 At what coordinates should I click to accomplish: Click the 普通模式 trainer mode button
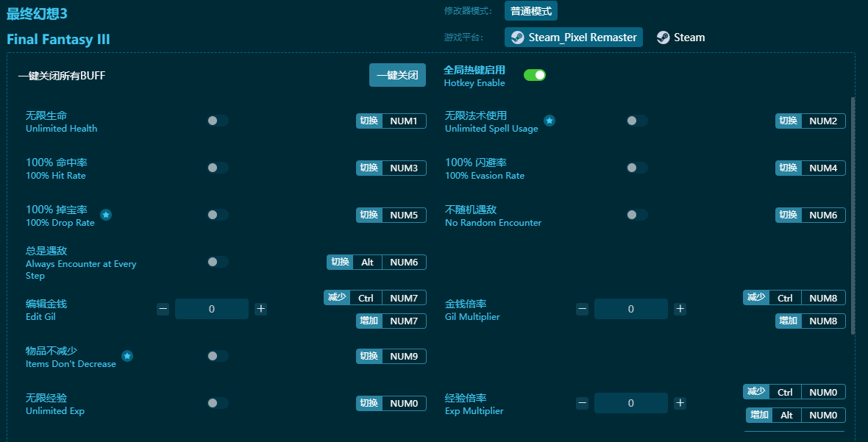531,10
